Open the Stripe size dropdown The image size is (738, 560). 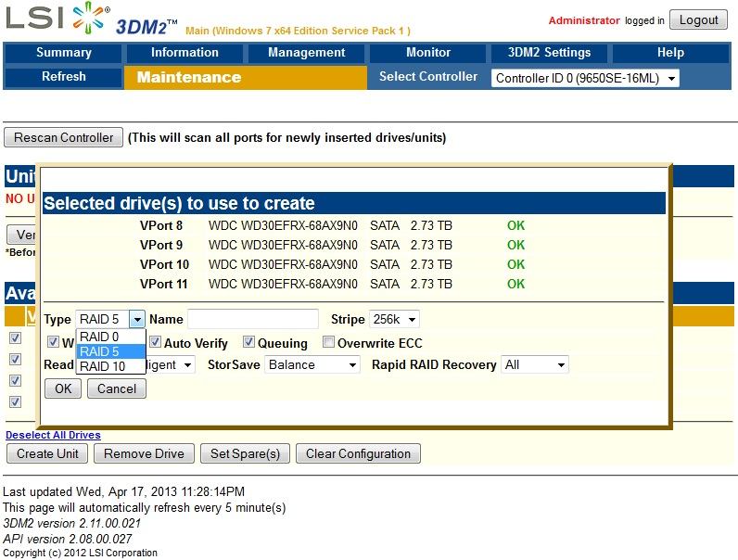pyautogui.click(x=394, y=320)
